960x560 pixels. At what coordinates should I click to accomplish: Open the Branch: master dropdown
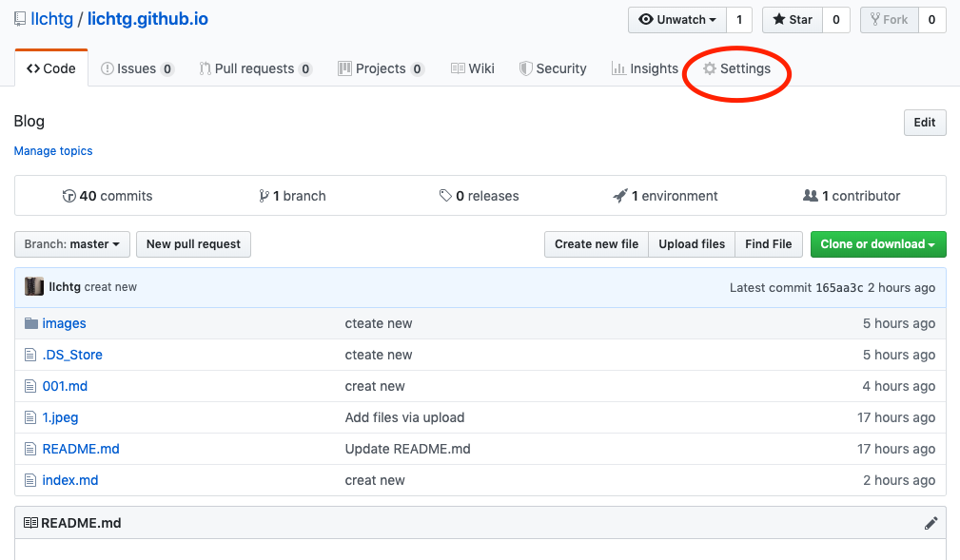(x=72, y=244)
